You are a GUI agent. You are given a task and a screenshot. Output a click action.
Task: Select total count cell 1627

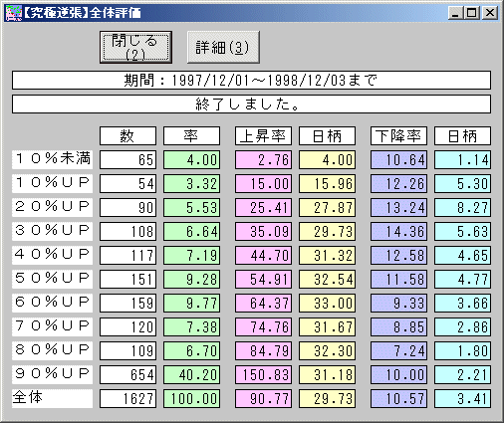[x=127, y=398]
